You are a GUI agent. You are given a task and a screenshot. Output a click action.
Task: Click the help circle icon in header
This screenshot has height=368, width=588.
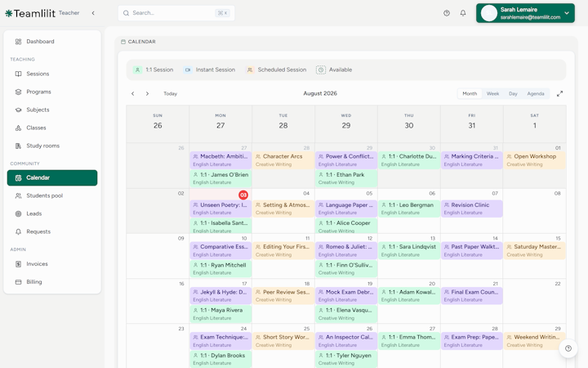446,13
